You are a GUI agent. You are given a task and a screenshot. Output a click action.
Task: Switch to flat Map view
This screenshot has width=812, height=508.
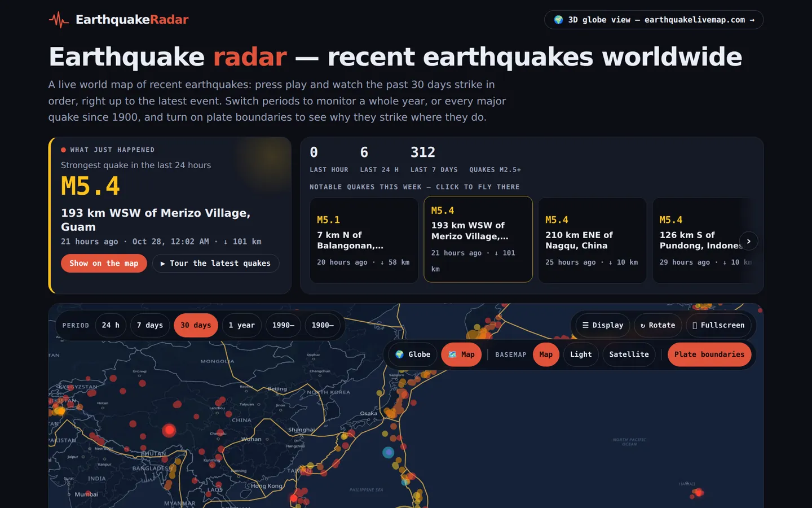tap(461, 354)
